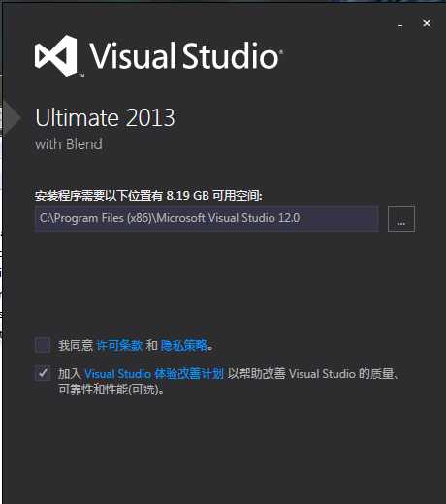Close the Visual Studio installer window
446x504 pixels.
pyautogui.click(x=427, y=23)
